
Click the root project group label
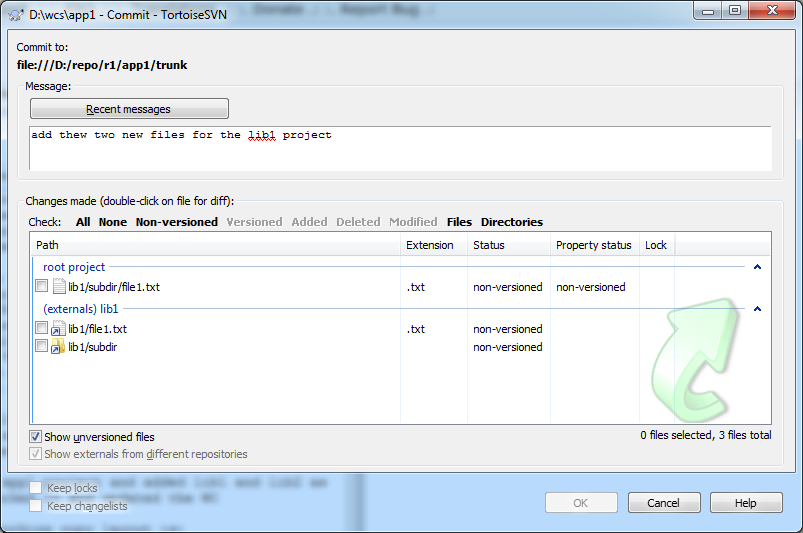pyautogui.click(x=74, y=267)
